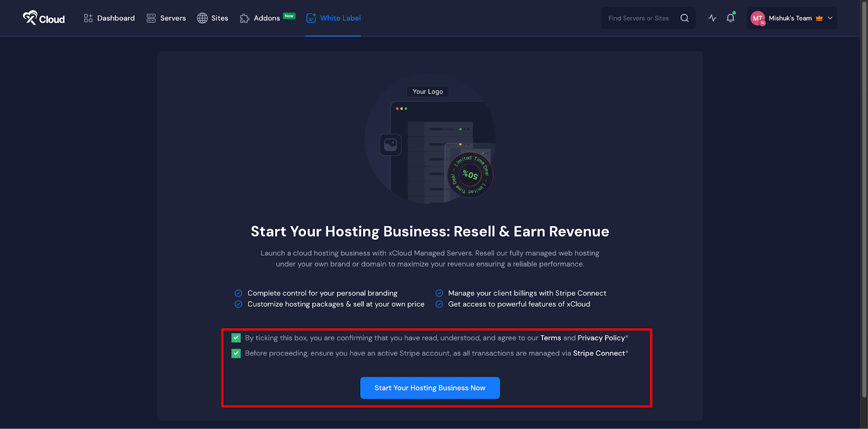
Task: Open the activity pulse icon
Action: [712, 18]
